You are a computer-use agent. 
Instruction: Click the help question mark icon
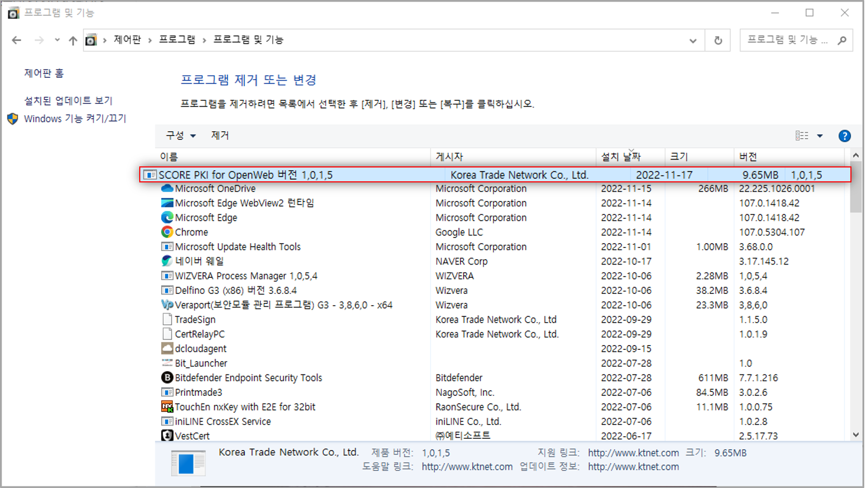pos(844,136)
